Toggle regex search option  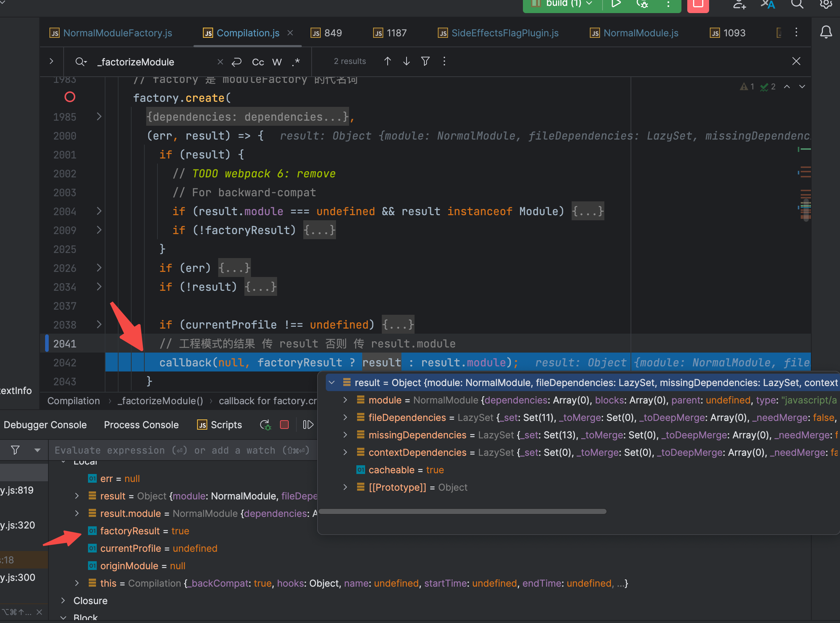(x=296, y=62)
